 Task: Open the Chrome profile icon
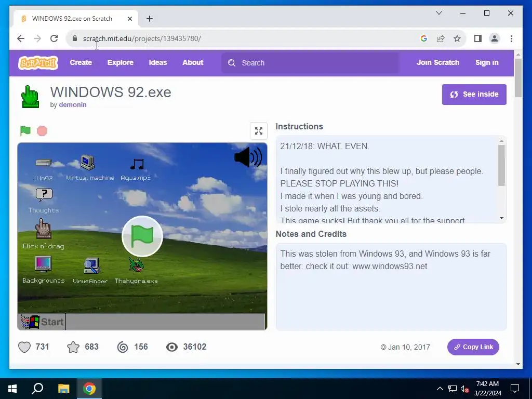click(495, 38)
